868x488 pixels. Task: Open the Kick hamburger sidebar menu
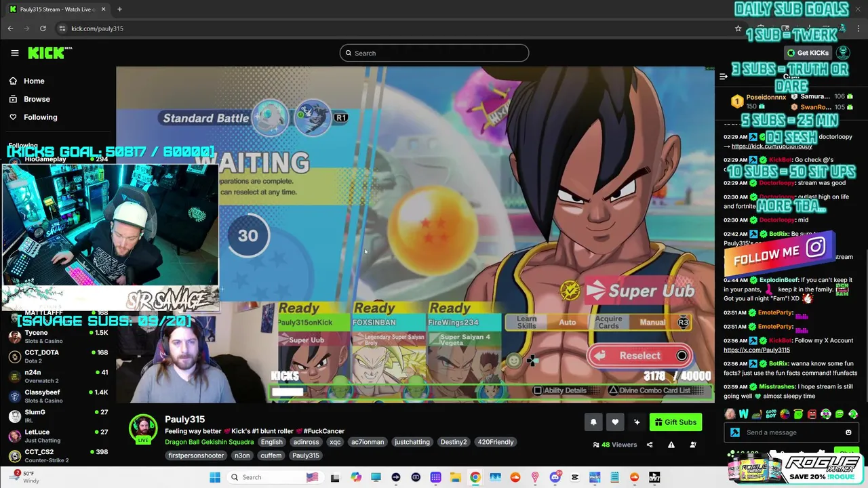point(14,53)
